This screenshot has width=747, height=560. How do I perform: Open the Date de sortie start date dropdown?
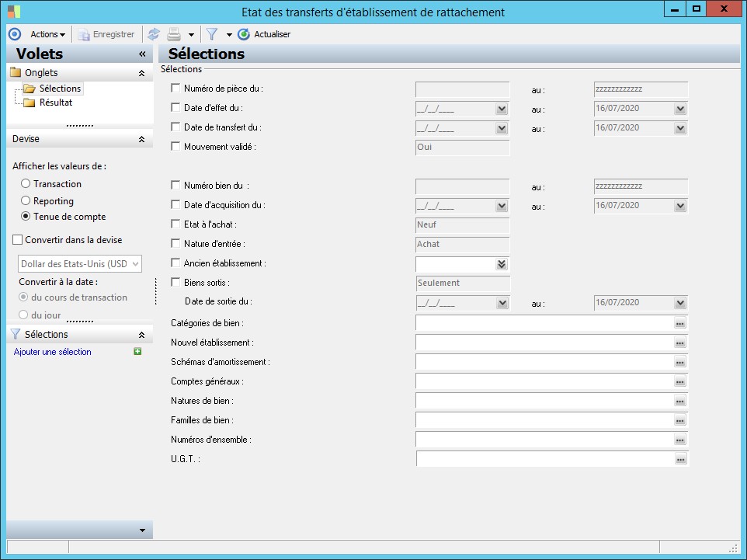pos(502,303)
